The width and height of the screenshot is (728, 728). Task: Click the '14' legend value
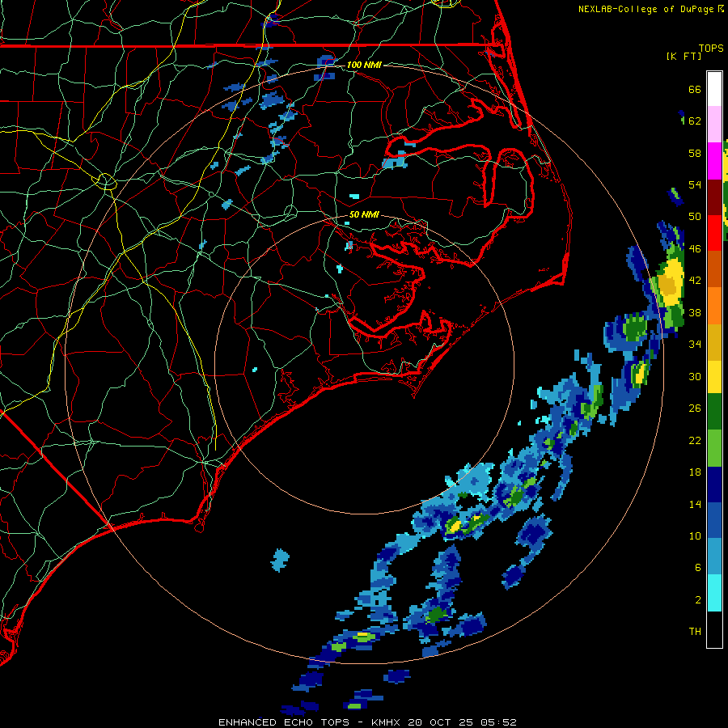(x=695, y=504)
